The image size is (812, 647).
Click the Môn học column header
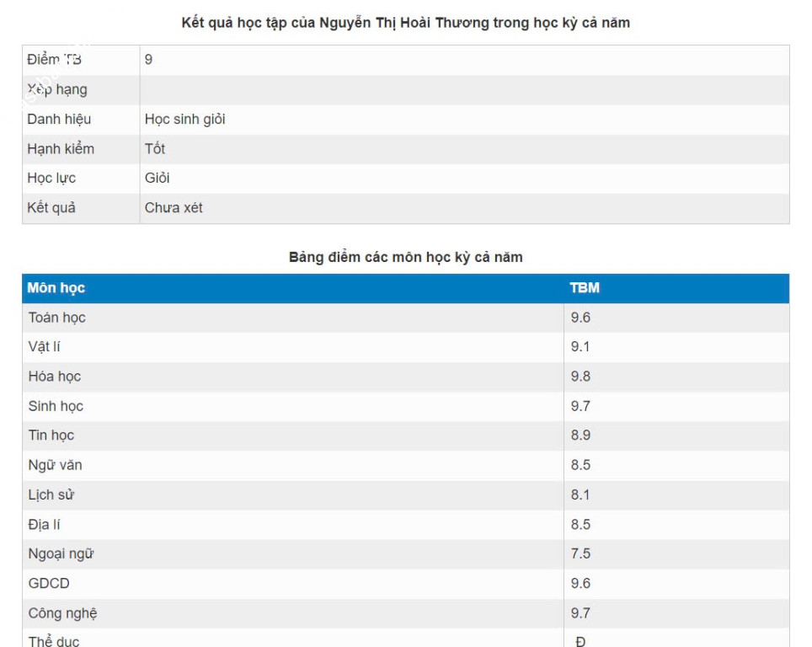(x=293, y=288)
